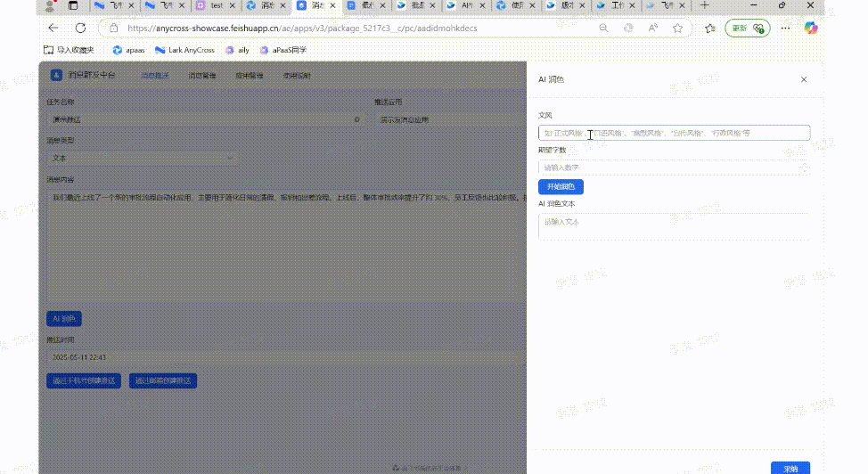The width and height of the screenshot is (868, 474).
Task: Switch to the test browser tab
Action: (x=214, y=6)
